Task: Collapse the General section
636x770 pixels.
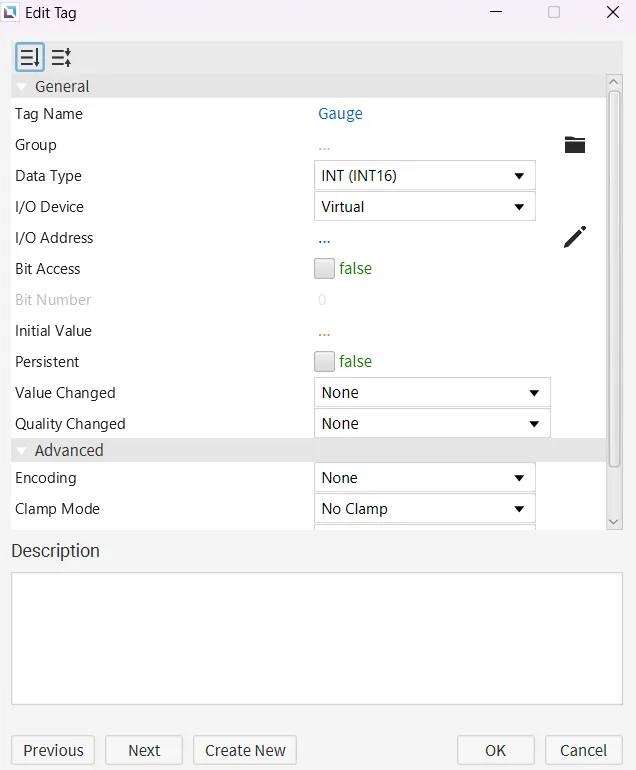Action: (22, 87)
